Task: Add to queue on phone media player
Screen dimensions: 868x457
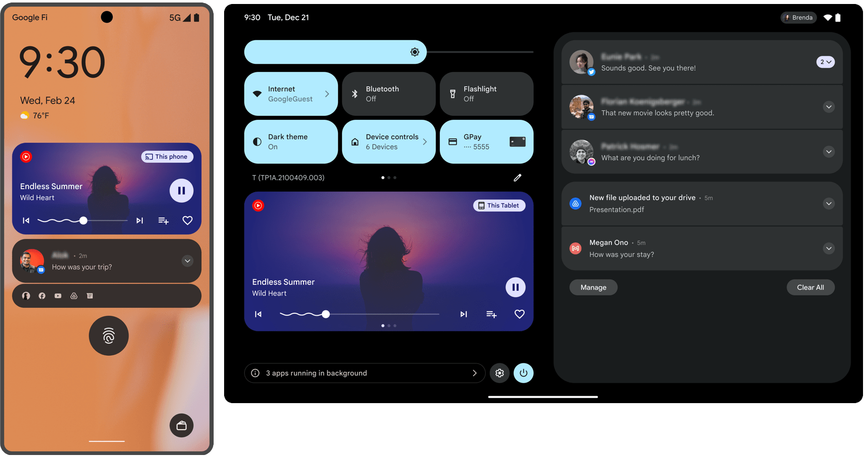Action: 163,221
